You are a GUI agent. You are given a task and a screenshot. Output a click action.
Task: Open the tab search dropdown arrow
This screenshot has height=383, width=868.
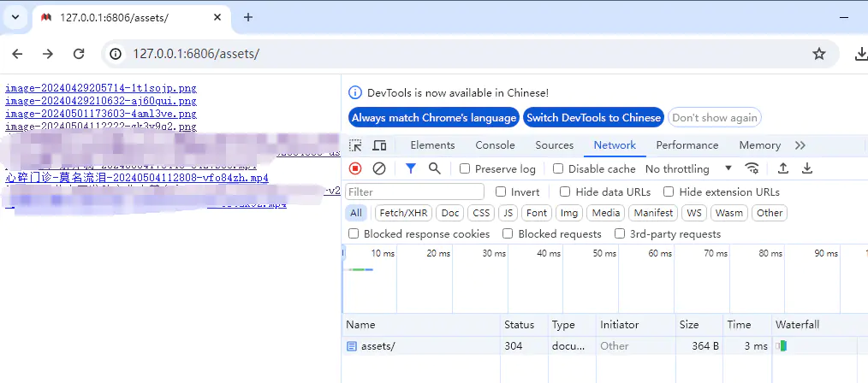15,17
